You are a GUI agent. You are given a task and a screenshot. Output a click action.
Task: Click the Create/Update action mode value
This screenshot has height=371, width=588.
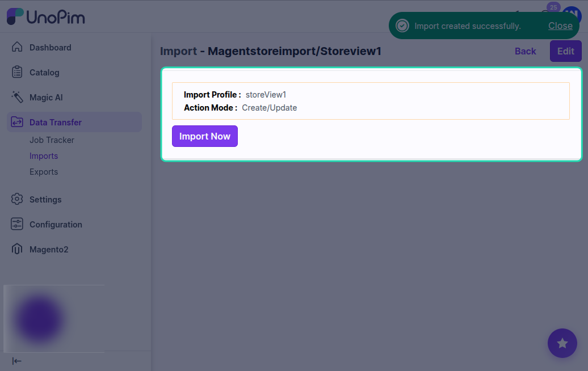269,108
